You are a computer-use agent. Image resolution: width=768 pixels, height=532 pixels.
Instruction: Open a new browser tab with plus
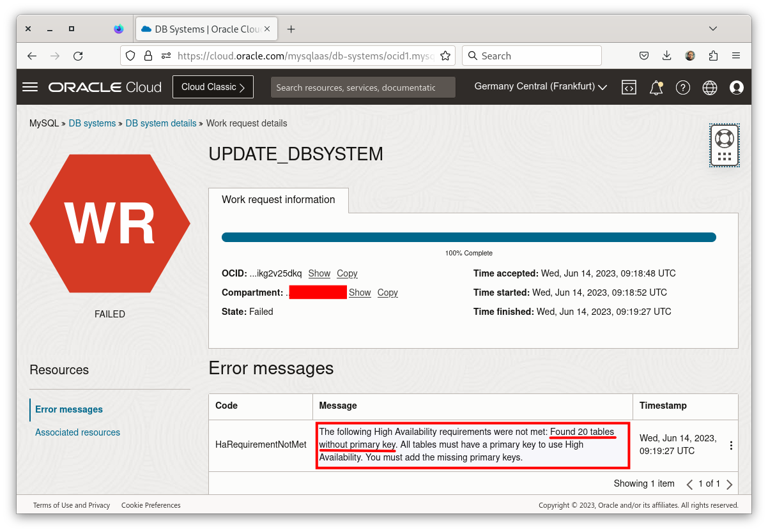click(x=291, y=29)
